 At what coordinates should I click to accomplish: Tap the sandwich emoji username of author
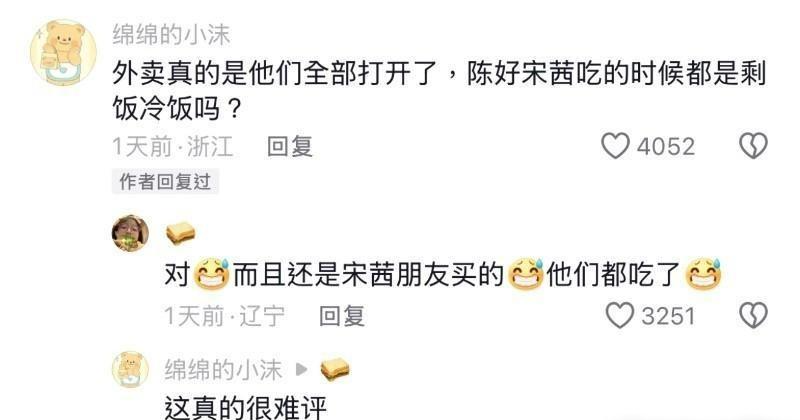[x=181, y=234]
